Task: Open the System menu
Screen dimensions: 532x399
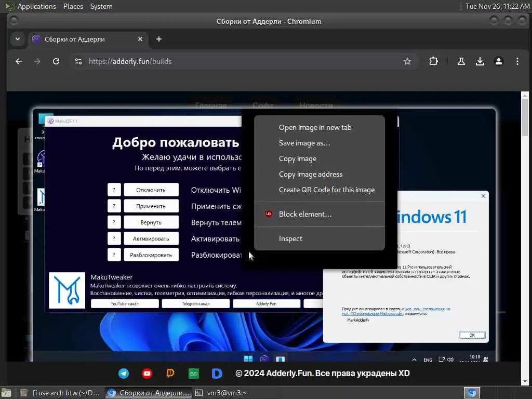Action: pyautogui.click(x=101, y=6)
